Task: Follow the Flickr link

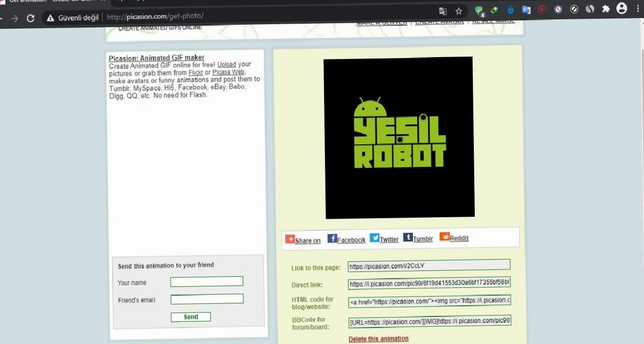Action: [196, 73]
